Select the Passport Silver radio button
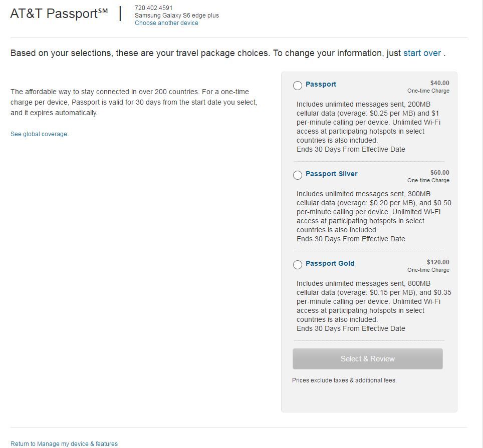483x448 pixels. [298, 175]
